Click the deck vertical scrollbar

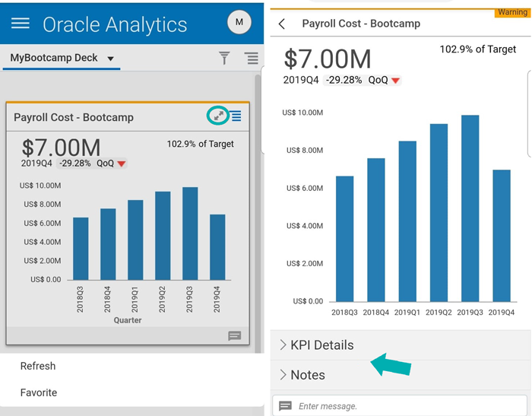pyautogui.click(x=258, y=214)
